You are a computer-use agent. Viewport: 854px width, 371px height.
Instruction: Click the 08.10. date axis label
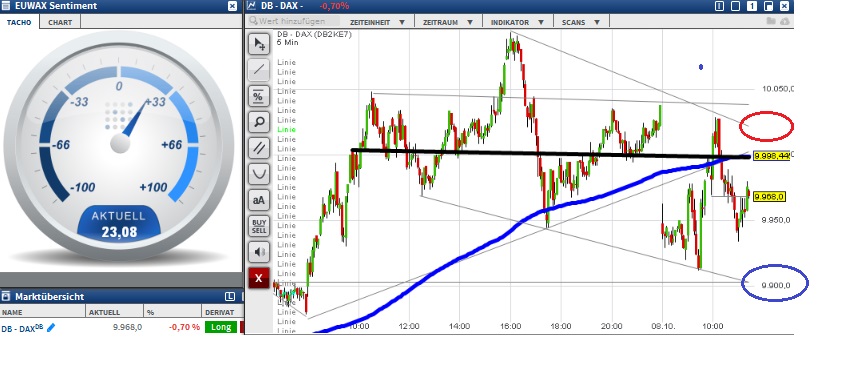tap(662, 326)
